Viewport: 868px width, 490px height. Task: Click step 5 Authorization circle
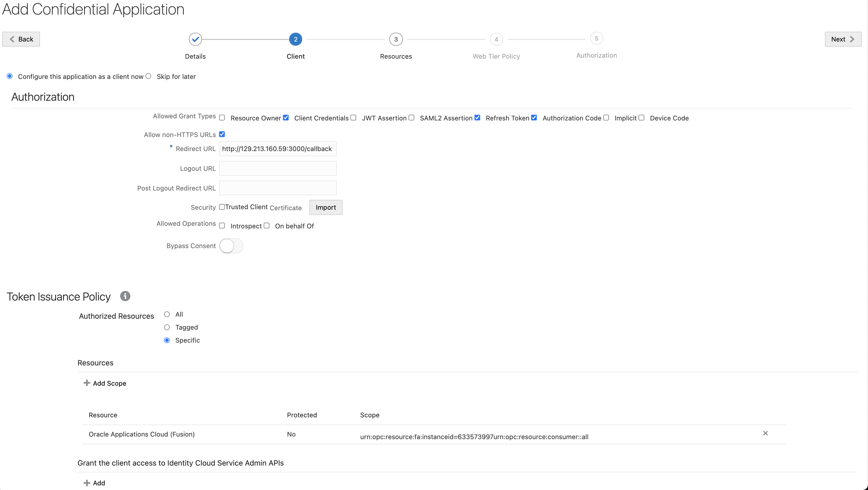coord(596,38)
